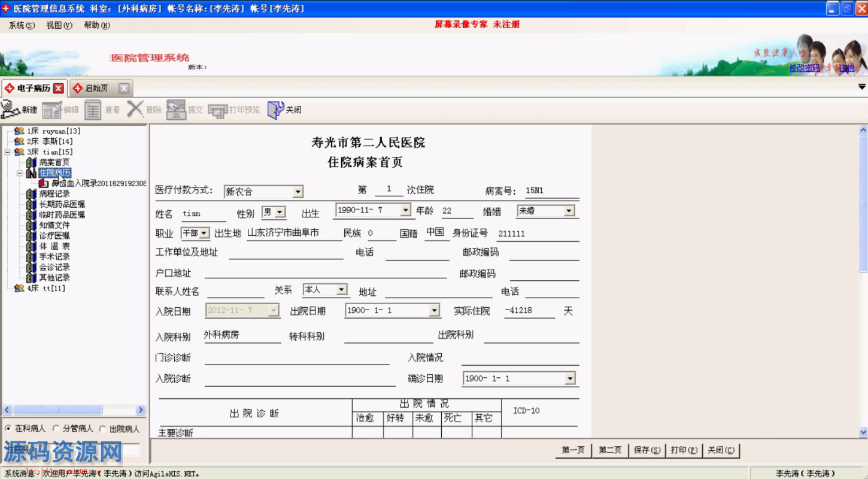Image resolution: width=868 pixels, height=479 pixels.
Task: Collapse the 3床 tian[15] tree node
Action: tap(7, 152)
